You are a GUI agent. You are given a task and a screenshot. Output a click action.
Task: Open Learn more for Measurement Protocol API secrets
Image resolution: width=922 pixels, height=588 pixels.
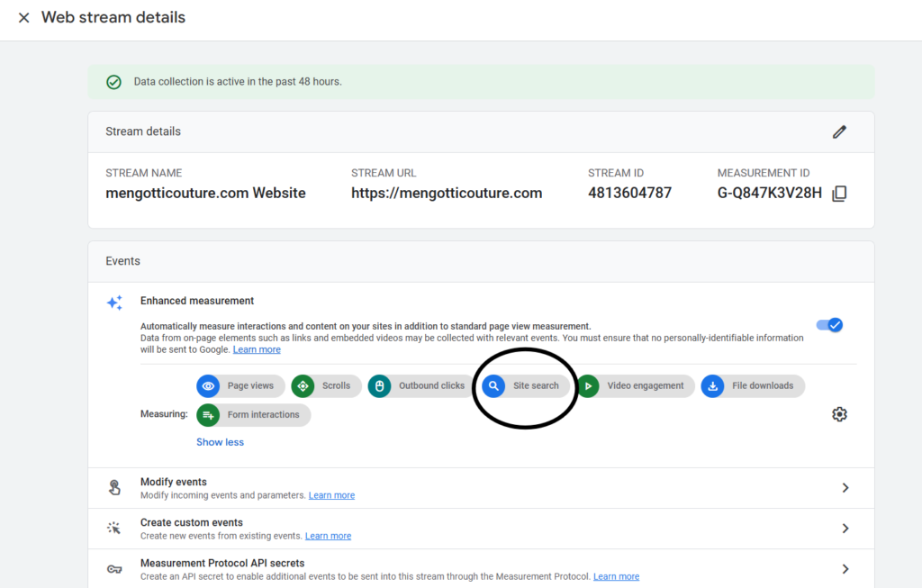pos(616,577)
